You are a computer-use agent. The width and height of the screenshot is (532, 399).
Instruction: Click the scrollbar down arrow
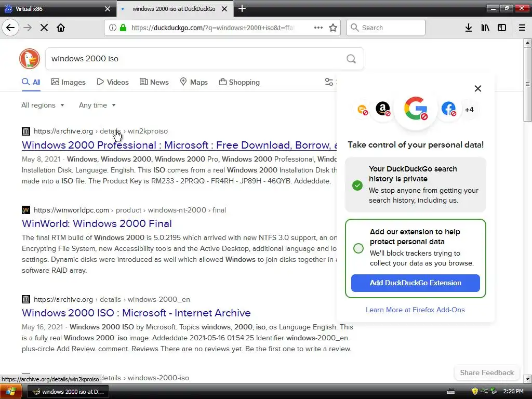tap(527, 379)
